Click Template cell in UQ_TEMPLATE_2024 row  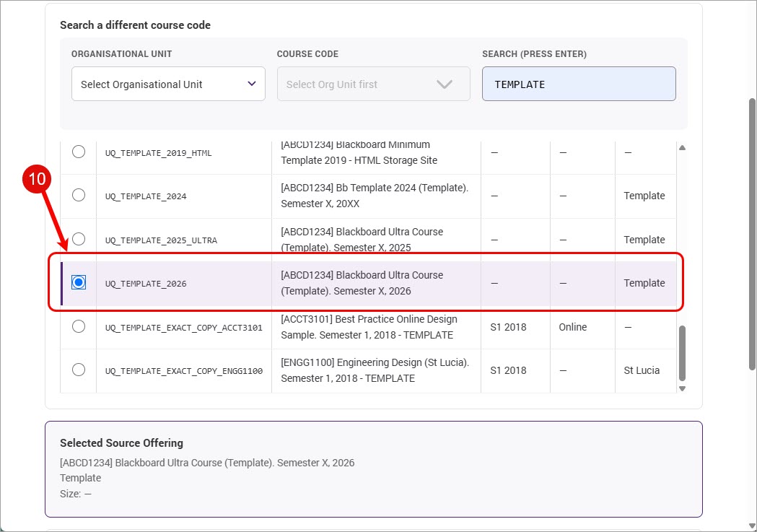[644, 196]
